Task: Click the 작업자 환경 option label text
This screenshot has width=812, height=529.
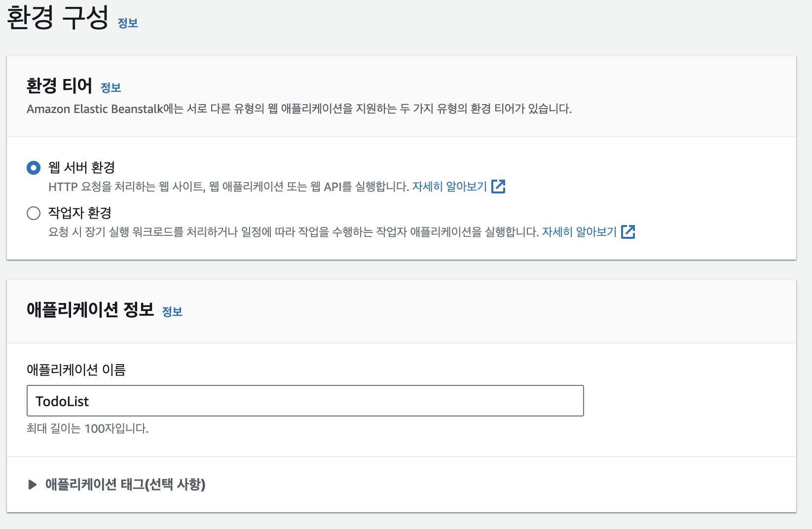Action: pos(80,213)
